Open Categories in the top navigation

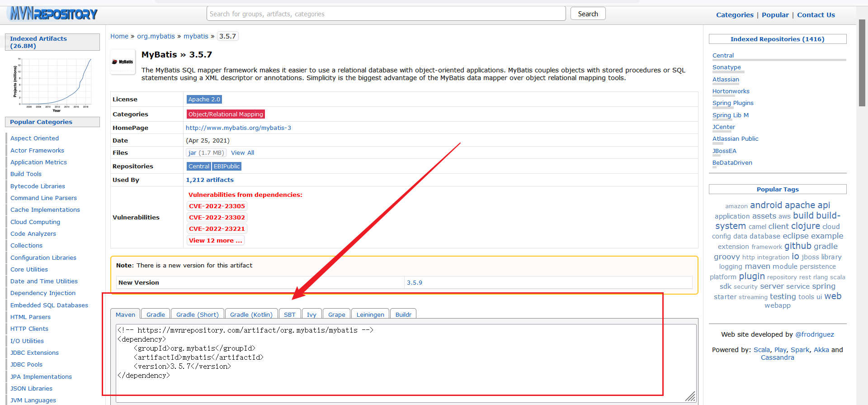(735, 15)
